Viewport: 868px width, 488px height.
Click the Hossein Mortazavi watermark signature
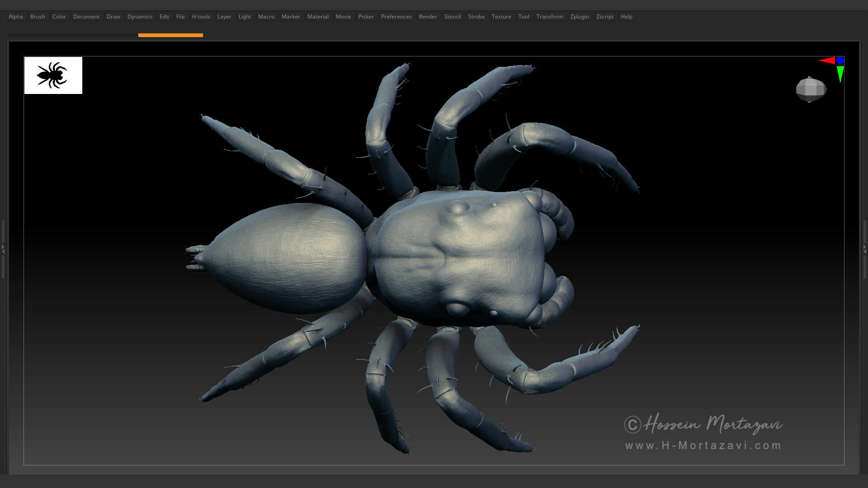pyautogui.click(x=703, y=424)
